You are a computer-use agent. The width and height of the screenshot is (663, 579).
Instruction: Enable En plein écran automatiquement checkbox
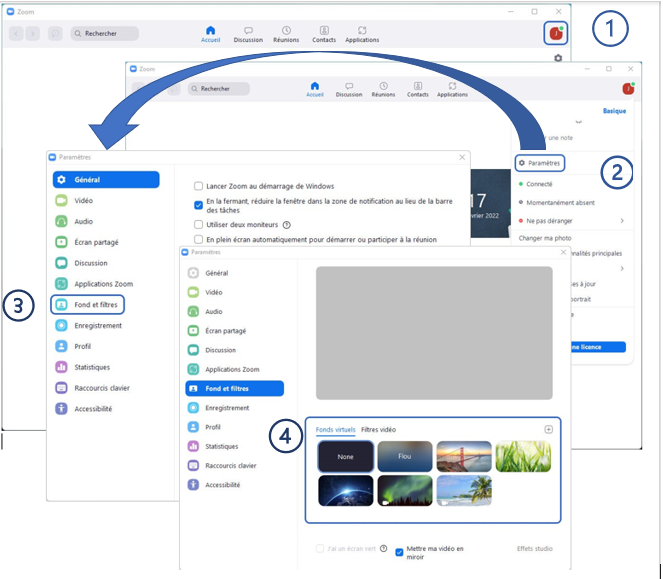pos(198,239)
